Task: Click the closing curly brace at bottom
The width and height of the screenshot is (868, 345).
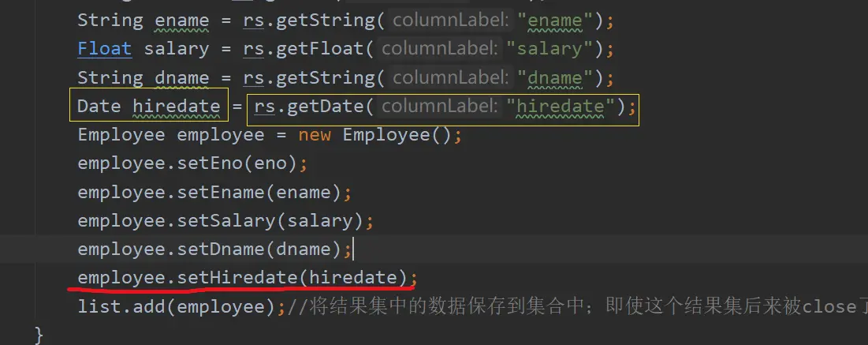Action: [x=39, y=335]
